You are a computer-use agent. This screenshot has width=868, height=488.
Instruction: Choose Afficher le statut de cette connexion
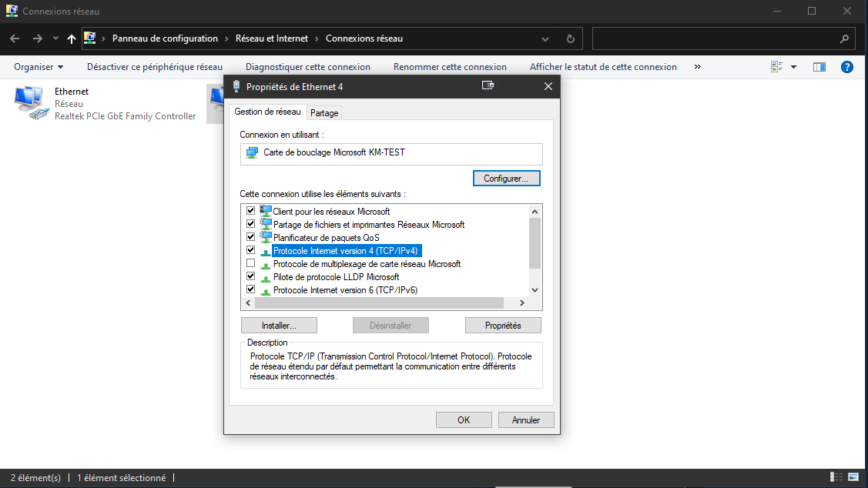tap(603, 67)
